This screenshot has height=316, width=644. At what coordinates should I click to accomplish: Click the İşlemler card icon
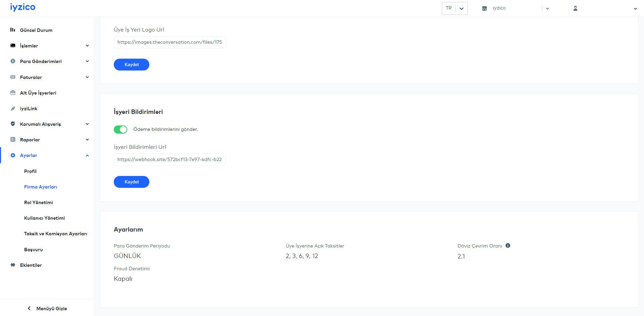[x=13, y=45]
